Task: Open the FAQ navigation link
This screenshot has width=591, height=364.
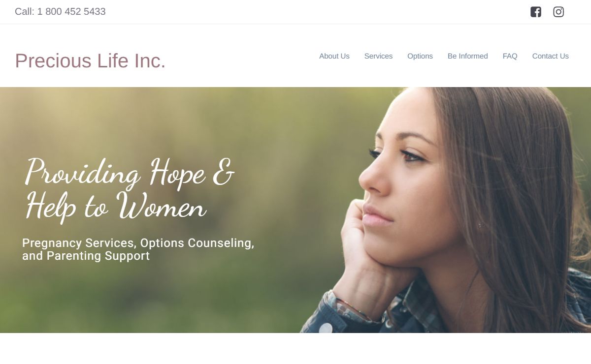Action: tap(510, 56)
